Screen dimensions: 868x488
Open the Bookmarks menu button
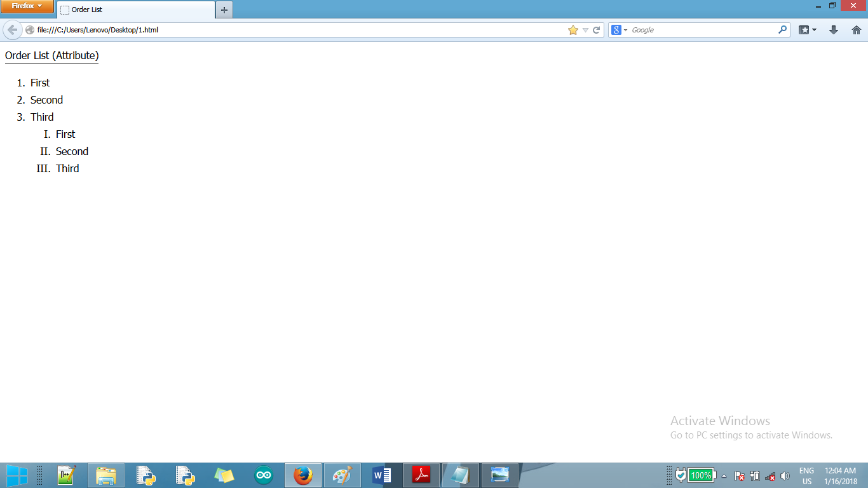[807, 30]
